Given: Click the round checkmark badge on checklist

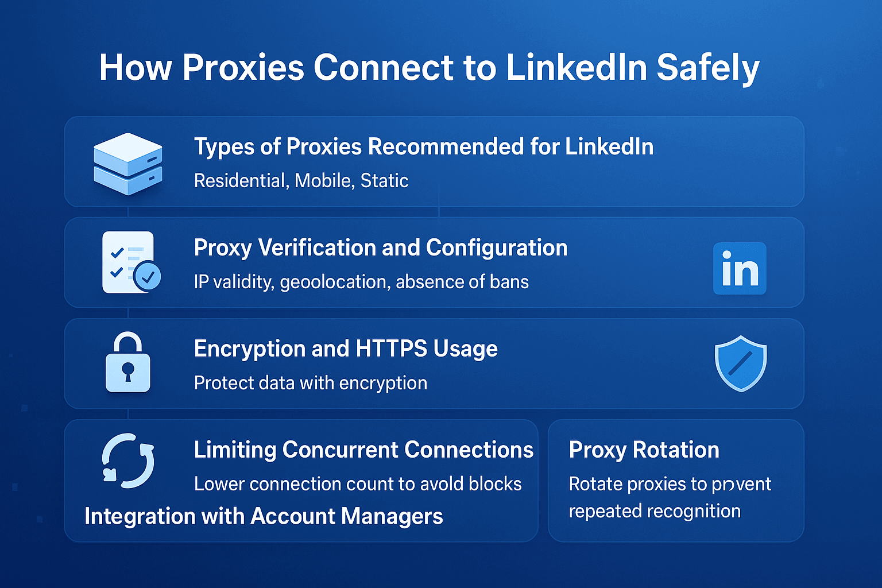Looking at the screenshot, I should point(148,277).
